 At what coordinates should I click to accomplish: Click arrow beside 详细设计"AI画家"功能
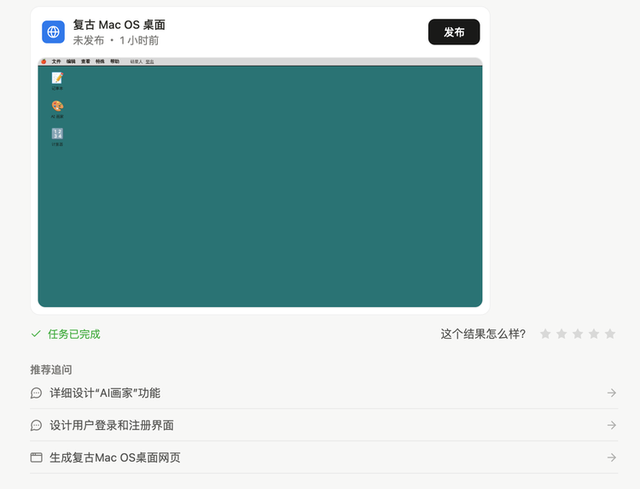coord(611,393)
